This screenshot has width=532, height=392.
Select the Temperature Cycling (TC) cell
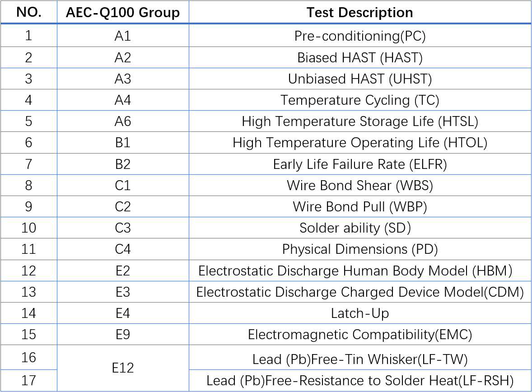(x=360, y=100)
